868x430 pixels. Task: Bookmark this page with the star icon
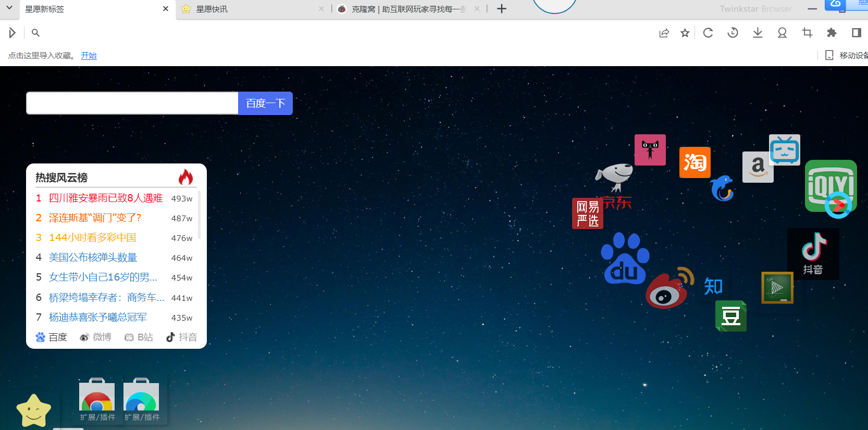pyautogui.click(x=685, y=33)
